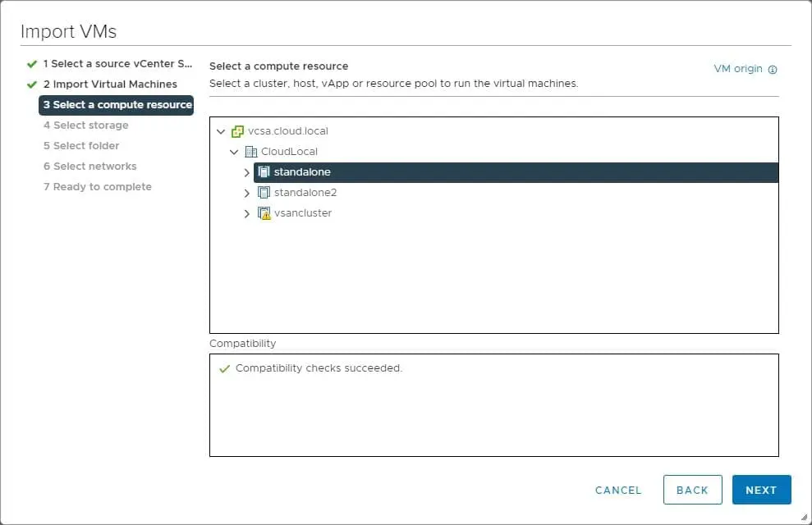812x525 pixels.
Task: Expand the standalone cluster node
Action: [247, 172]
